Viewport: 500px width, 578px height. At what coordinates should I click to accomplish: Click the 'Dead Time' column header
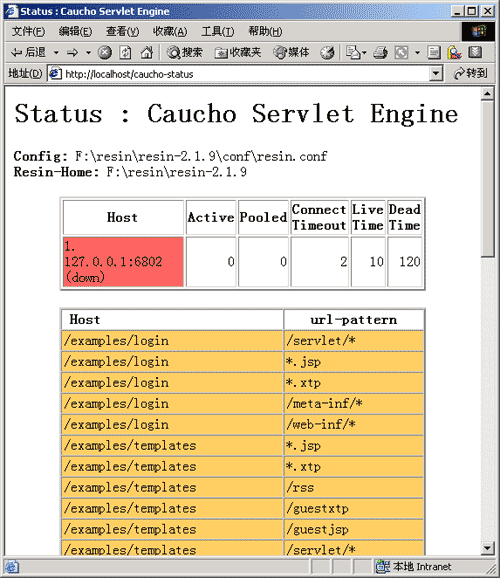click(x=404, y=217)
